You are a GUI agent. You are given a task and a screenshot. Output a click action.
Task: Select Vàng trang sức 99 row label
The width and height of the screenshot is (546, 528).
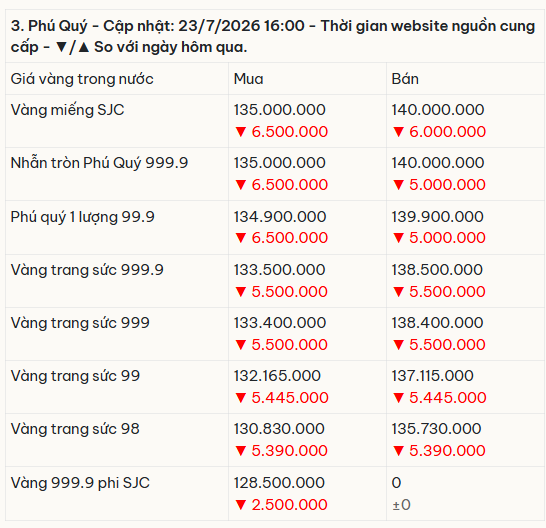click(x=75, y=376)
